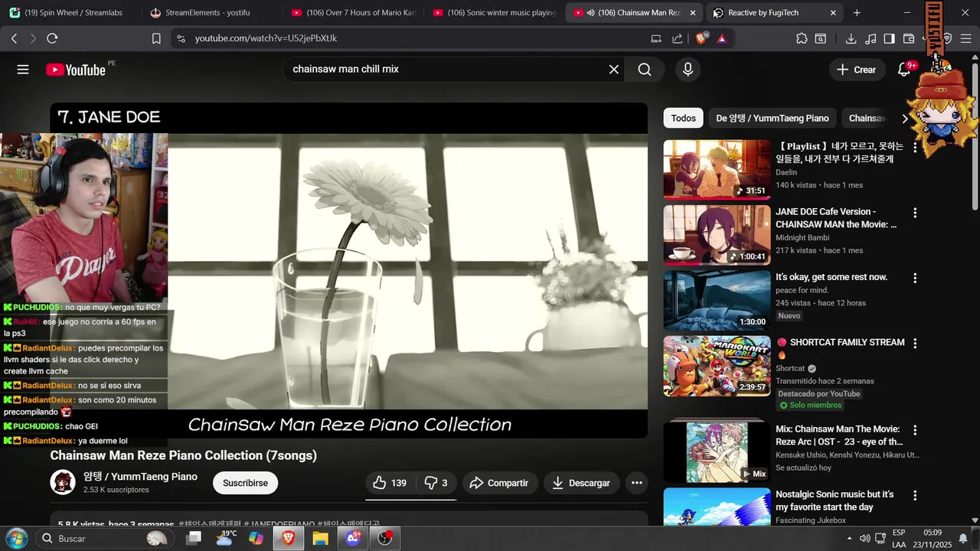The height and width of the screenshot is (551, 980).
Task: Open YouTube notifications bell
Action: 904,70
